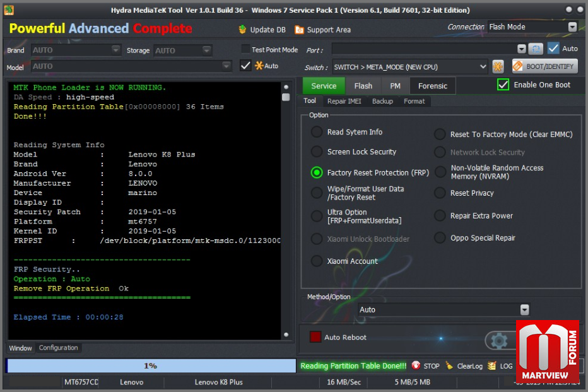This screenshot has height=392, width=588.
Task: Click the 16 MB/Sec status value
Action: tap(343, 382)
